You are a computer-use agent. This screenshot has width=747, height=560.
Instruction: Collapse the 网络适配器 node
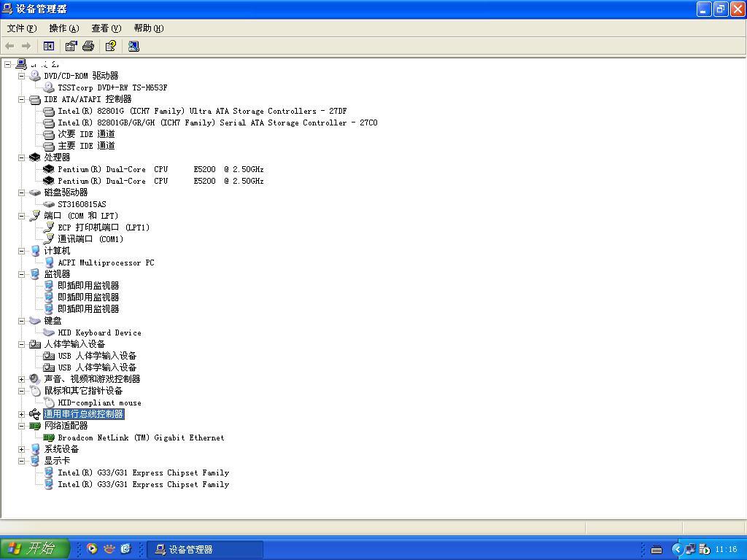(21, 426)
